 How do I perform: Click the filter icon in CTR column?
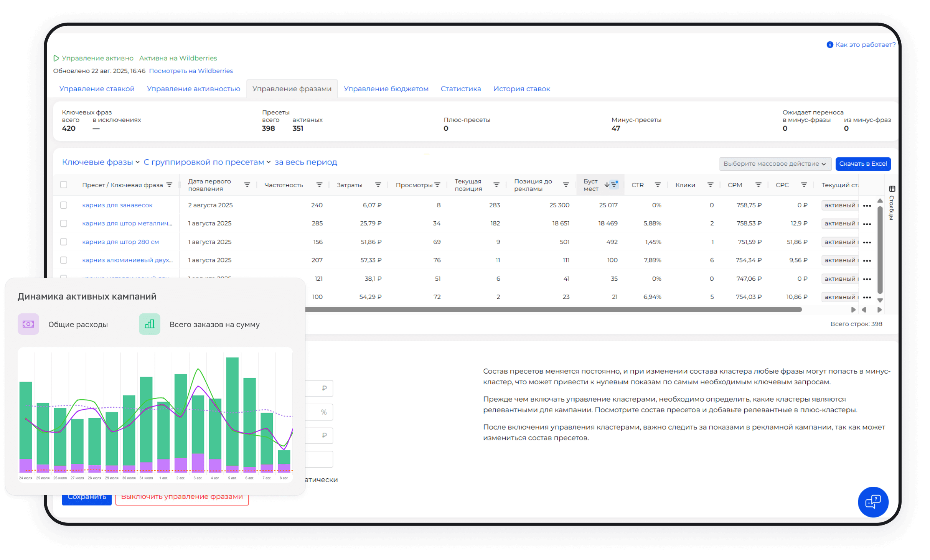point(658,185)
